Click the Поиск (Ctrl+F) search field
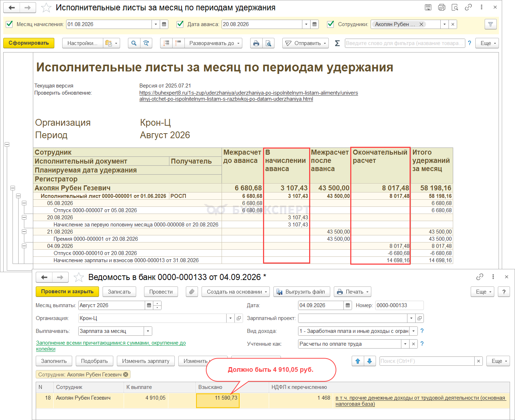 [x=427, y=361]
